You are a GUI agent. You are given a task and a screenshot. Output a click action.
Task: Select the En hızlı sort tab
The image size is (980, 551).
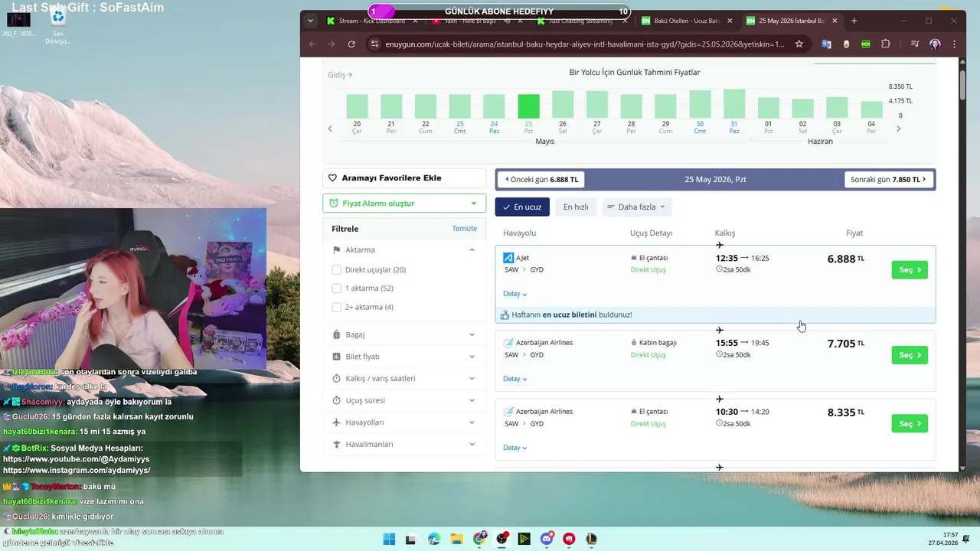[576, 207]
